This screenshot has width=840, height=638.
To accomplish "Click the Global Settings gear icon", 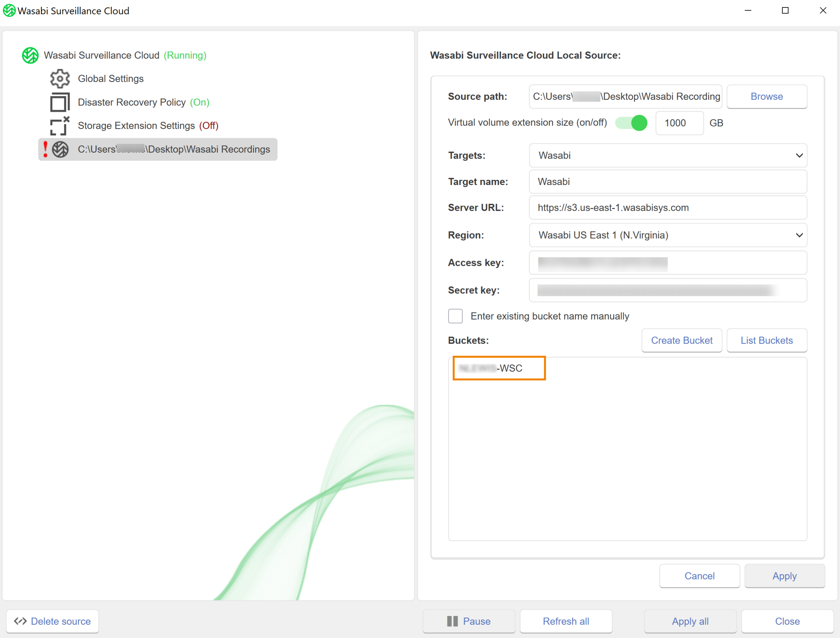I will (x=60, y=79).
